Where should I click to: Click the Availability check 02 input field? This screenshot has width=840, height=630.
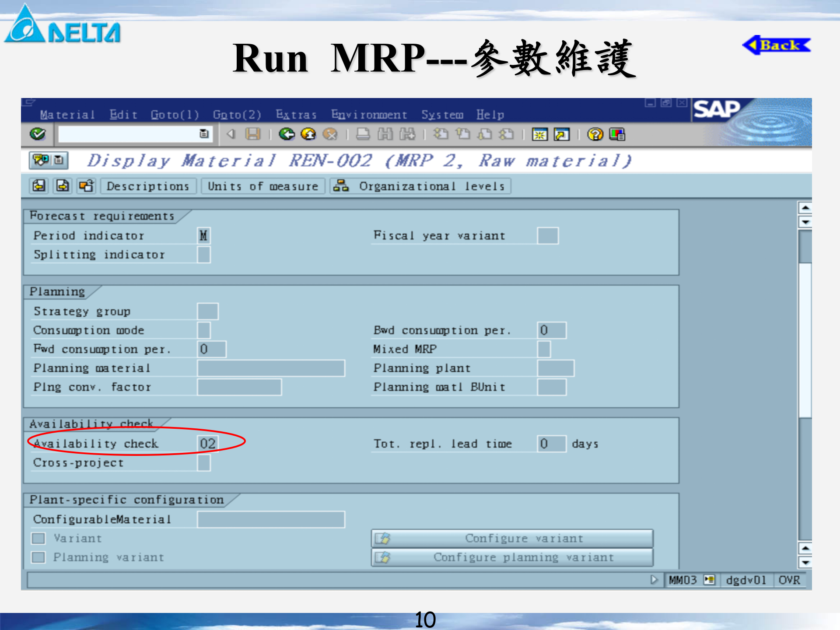(208, 443)
